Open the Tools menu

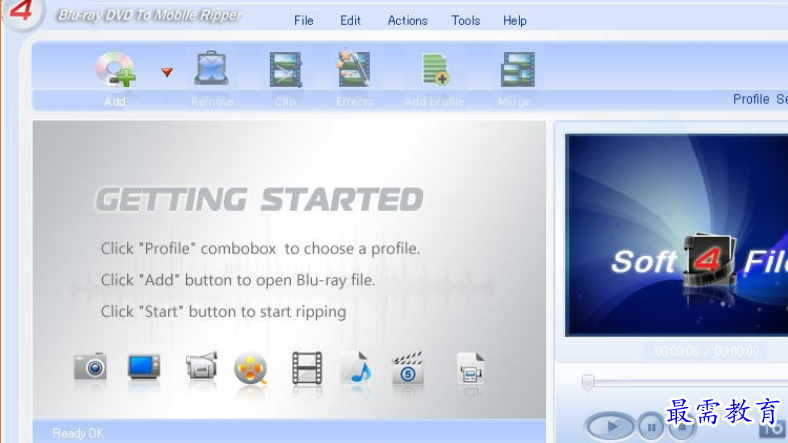(x=465, y=21)
